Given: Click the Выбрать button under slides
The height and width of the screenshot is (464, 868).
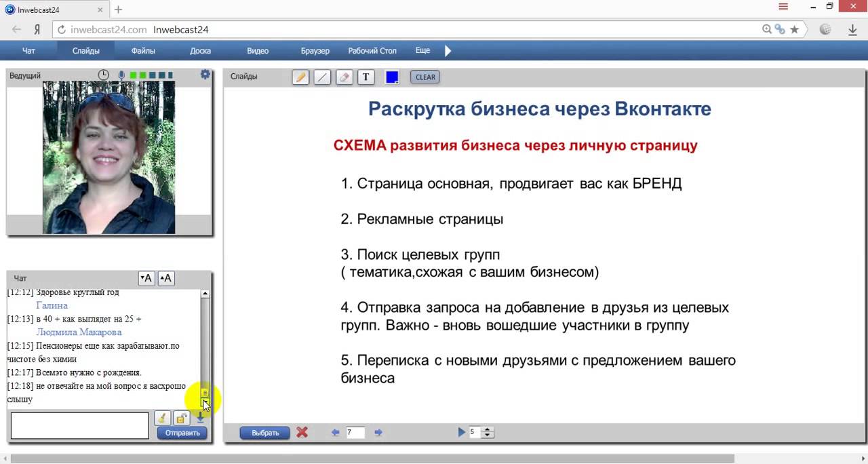Looking at the screenshot, I should (x=265, y=433).
